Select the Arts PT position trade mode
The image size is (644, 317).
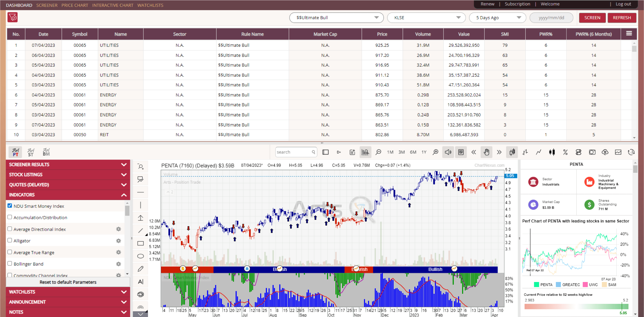tap(16, 152)
